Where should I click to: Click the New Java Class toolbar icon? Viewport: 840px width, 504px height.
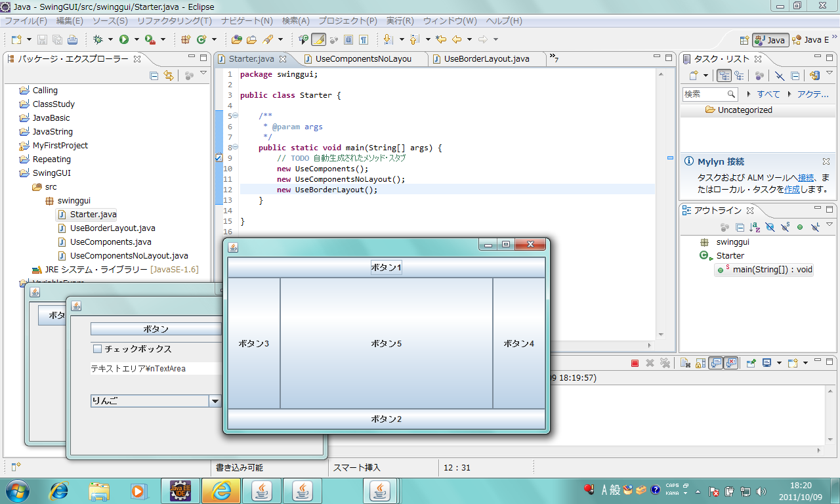click(202, 40)
